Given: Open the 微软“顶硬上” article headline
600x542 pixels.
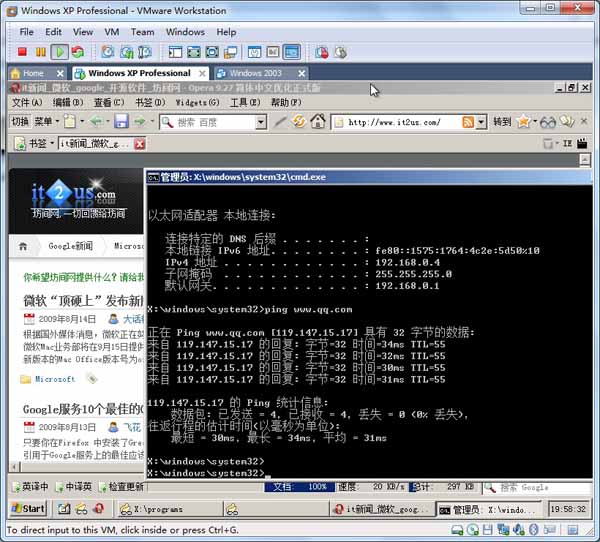Looking at the screenshot, I should click(83, 301).
